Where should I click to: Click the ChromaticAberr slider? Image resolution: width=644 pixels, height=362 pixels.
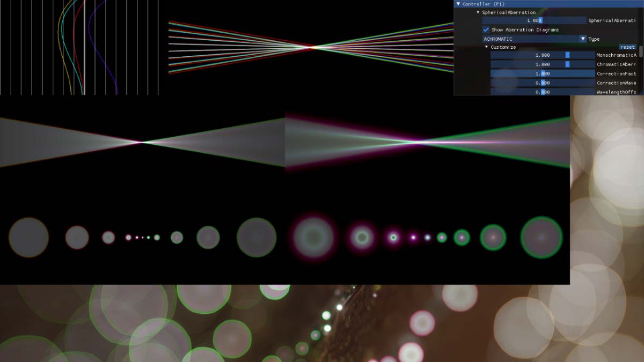[x=542, y=64]
